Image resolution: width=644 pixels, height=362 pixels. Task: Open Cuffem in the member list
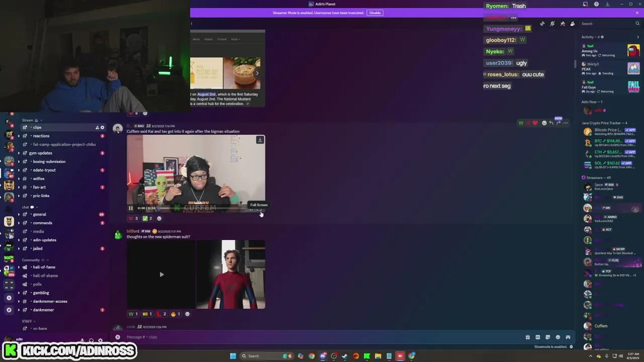point(601,326)
